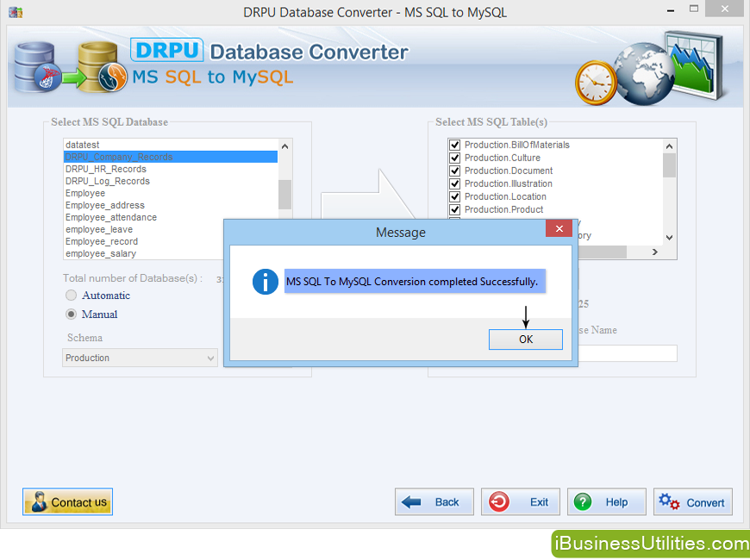Click the person icon on Contact us
The width and height of the screenshot is (750, 560).
click(38, 501)
